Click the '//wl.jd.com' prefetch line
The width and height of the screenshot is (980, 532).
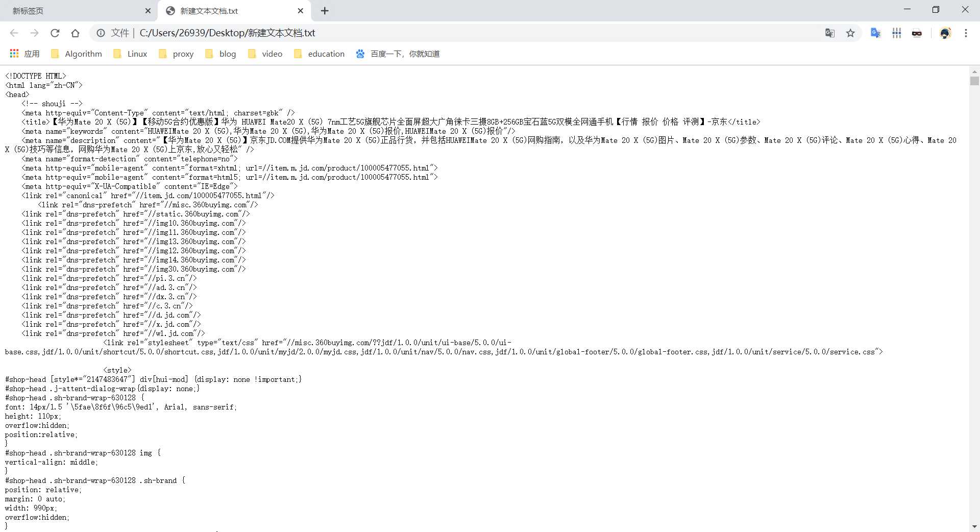(113, 333)
